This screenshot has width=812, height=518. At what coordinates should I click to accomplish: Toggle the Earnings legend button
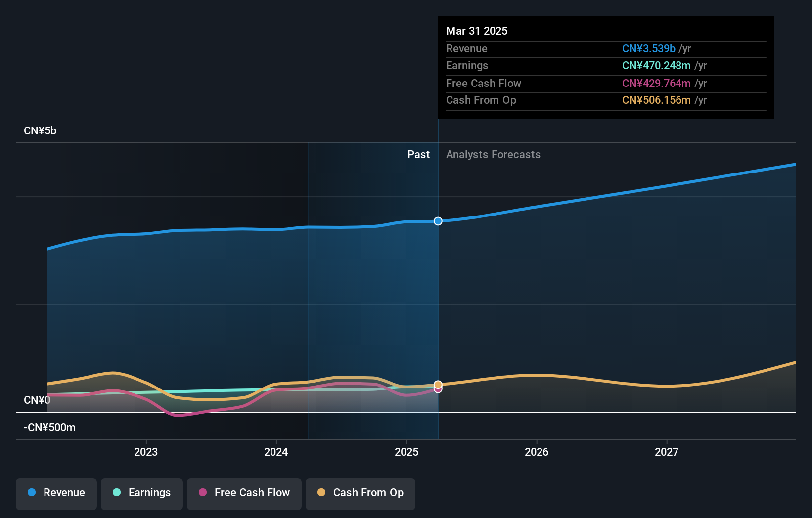click(x=142, y=494)
